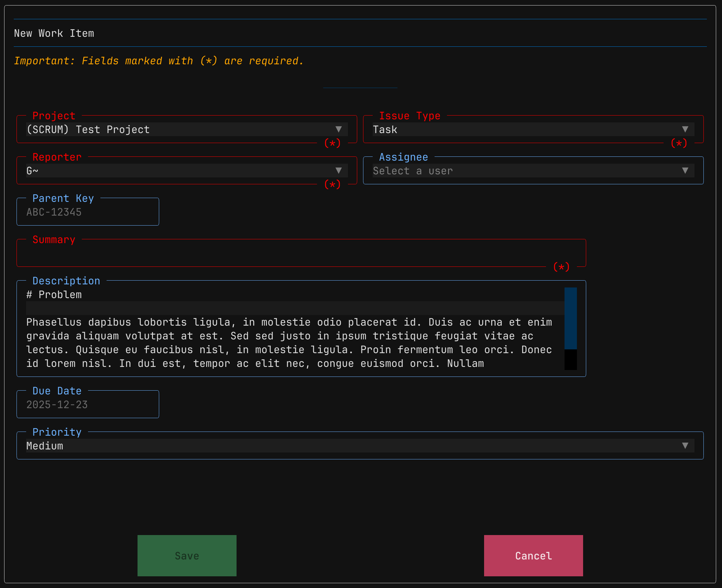The width and height of the screenshot is (722, 588).
Task: Click the 'Issue Type' field label
Action: (410, 116)
